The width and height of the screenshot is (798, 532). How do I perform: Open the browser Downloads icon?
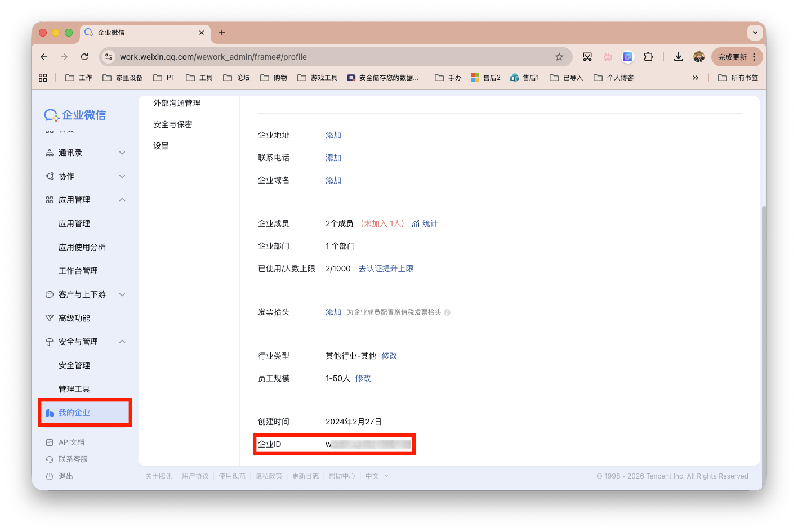tap(678, 56)
